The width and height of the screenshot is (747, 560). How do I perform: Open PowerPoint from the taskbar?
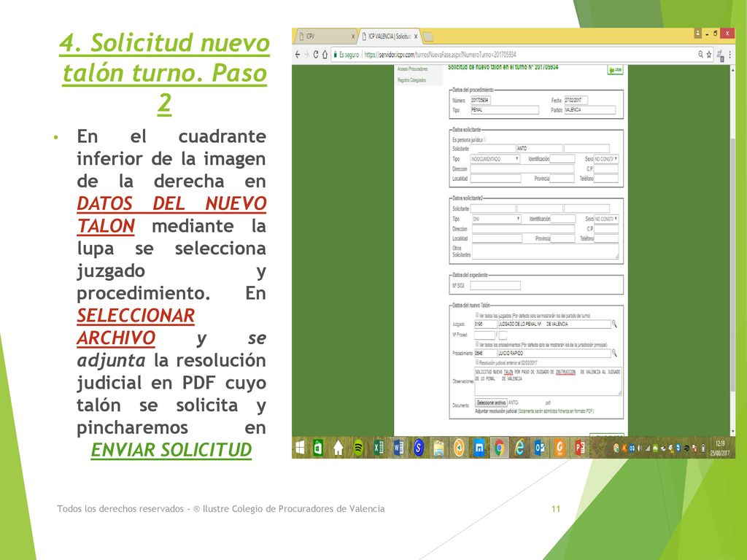coord(580,448)
